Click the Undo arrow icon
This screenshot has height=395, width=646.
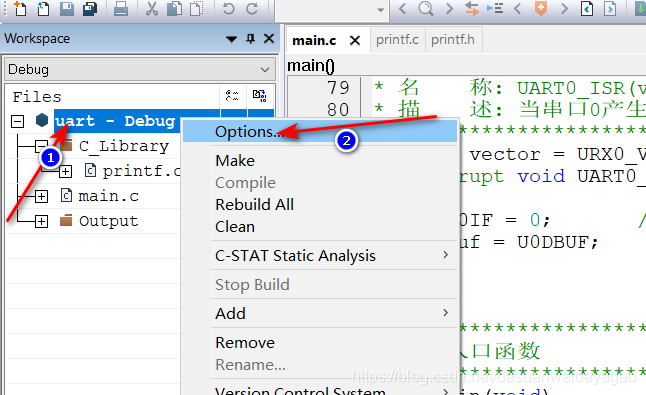(228, 8)
